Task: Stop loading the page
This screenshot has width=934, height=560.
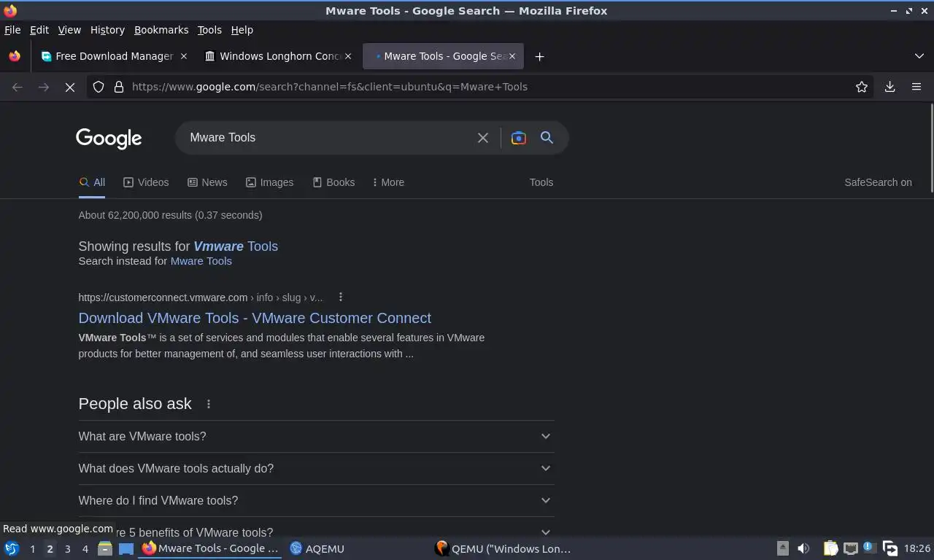Action: click(x=70, y=87)
